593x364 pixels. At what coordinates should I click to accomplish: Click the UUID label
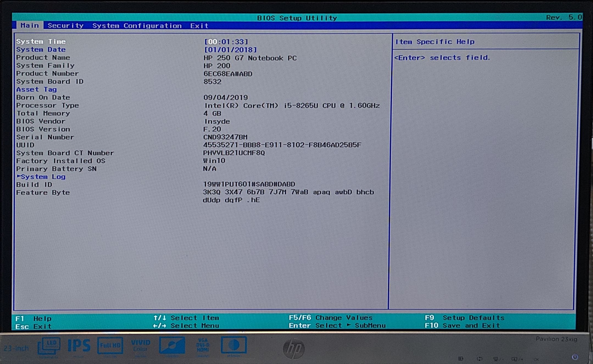click(x=25, y=145)
